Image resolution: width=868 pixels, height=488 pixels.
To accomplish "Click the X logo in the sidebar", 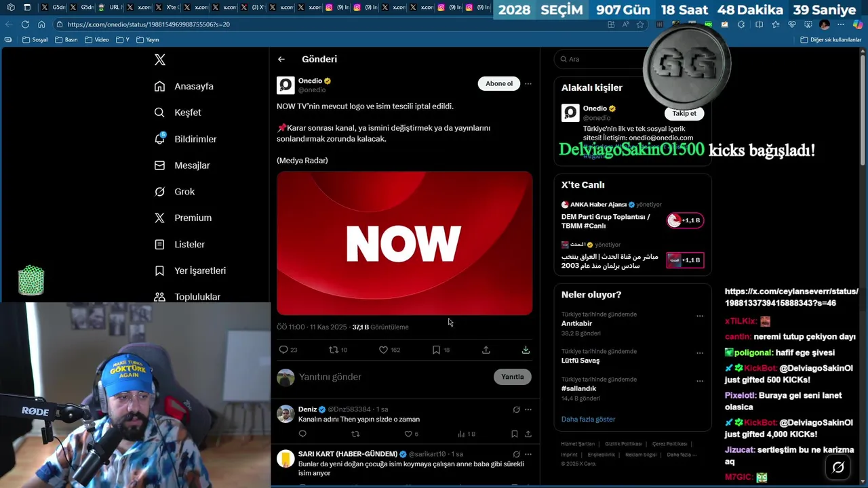I will click(x=160, y=60).
